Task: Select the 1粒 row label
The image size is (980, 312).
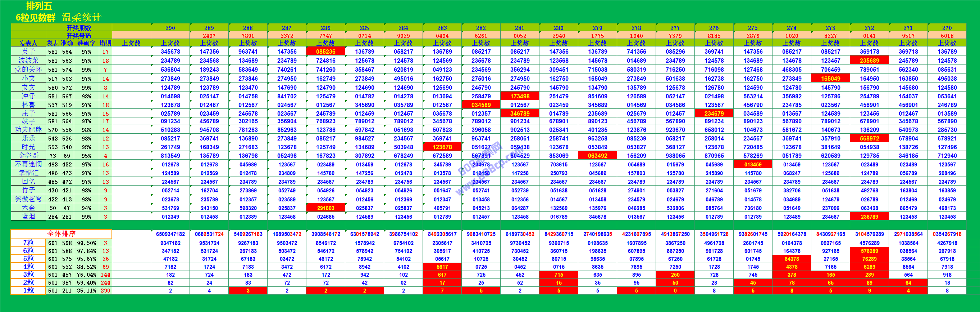Action: (28, 290)
